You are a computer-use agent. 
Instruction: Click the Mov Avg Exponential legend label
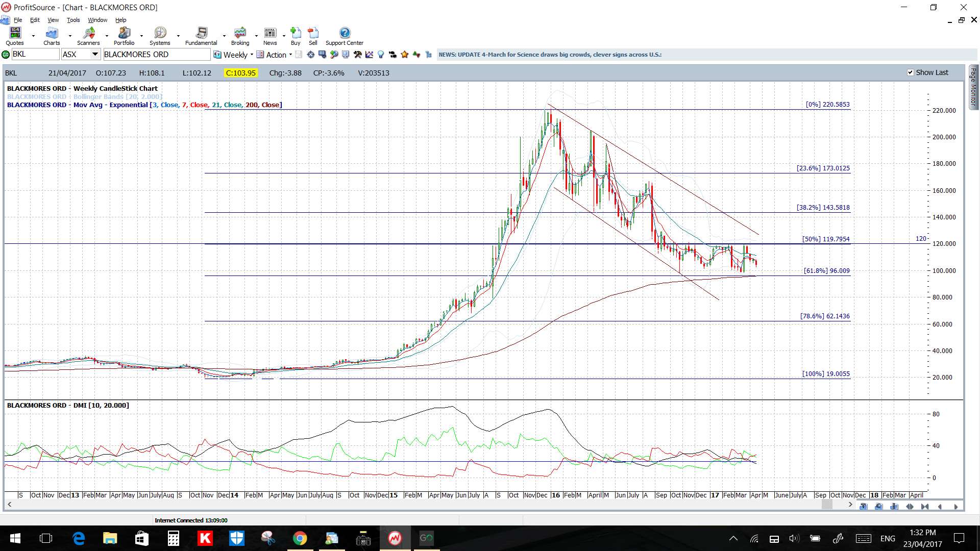[x=144, y=105]
